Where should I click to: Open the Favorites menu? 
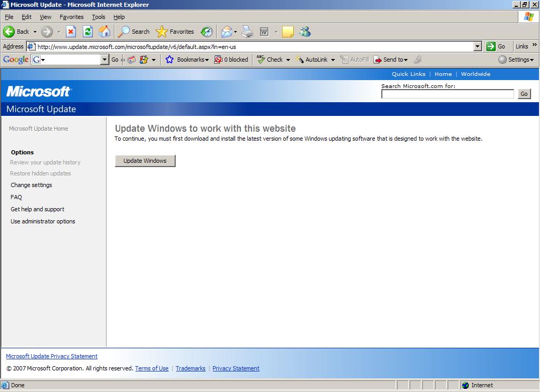[72, 17]
